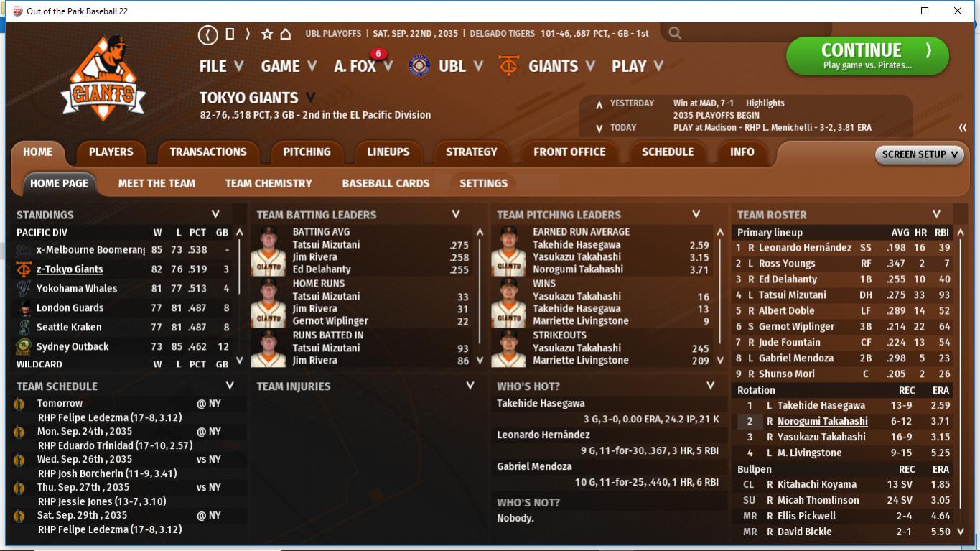Click the Melbourne Boomerangs logo in standings
Screen dimensions: 980x551
24,250
